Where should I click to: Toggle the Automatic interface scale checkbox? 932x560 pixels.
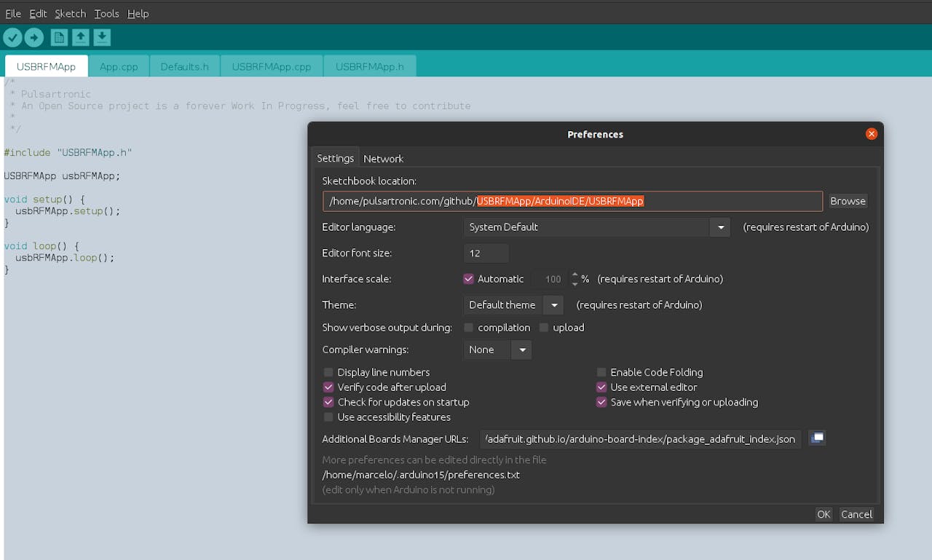(x=469, y=279)
